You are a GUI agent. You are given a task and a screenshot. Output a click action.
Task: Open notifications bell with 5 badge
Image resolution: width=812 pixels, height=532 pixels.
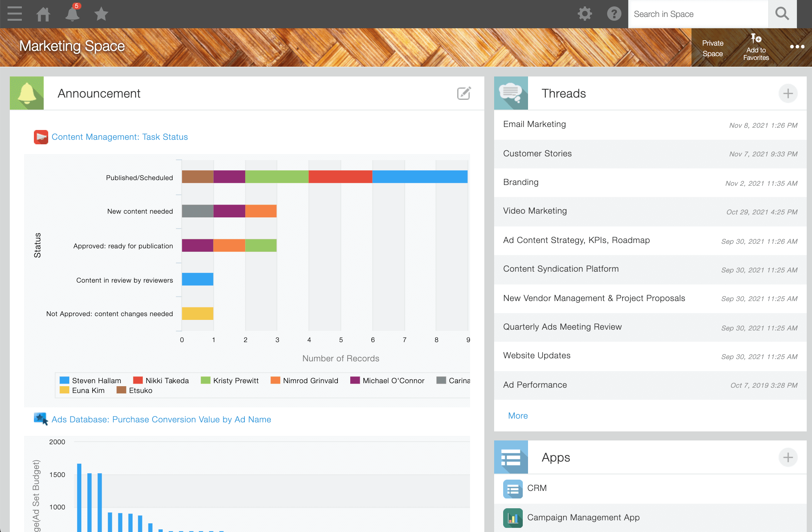(72, 14)
